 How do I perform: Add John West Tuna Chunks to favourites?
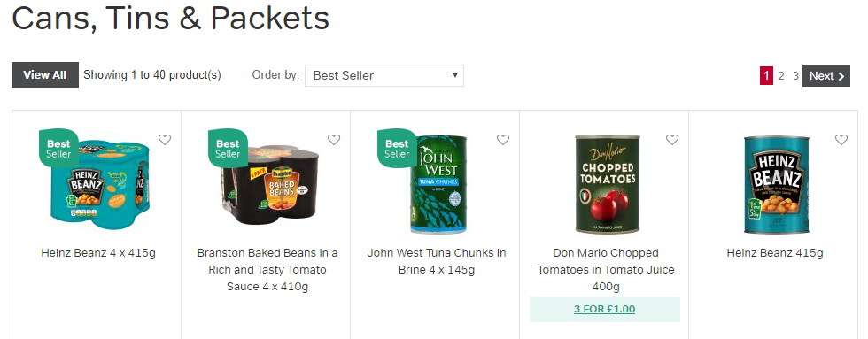(x=503, y=140)
